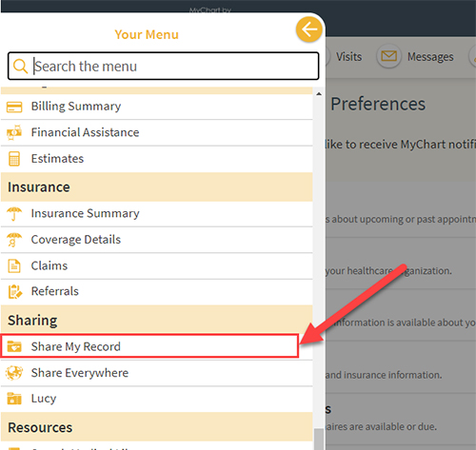Click the Claims document icon
This screenshot has width=476, height=450.
click(x=14, y=266)
